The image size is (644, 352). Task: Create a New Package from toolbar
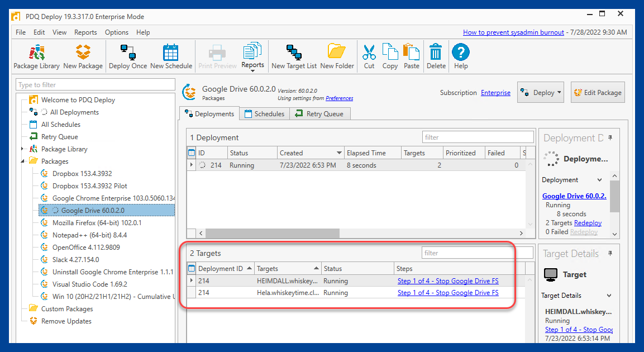point(83,56)
